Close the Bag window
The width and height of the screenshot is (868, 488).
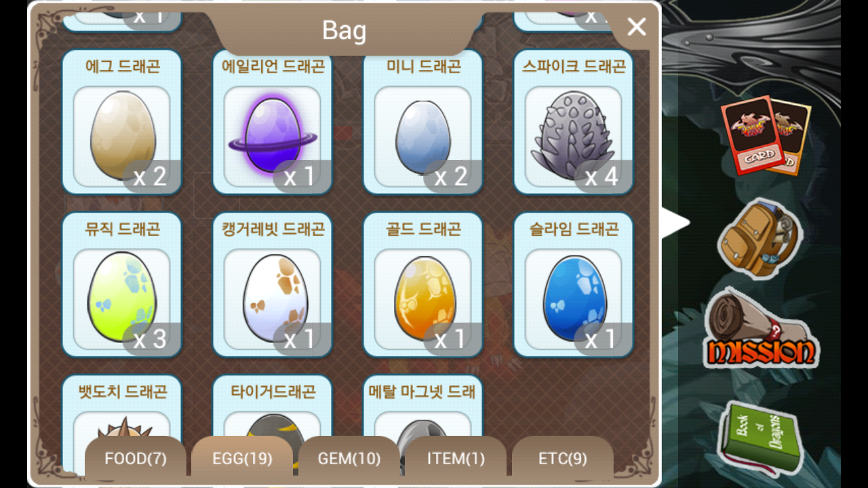pos(636,27)
